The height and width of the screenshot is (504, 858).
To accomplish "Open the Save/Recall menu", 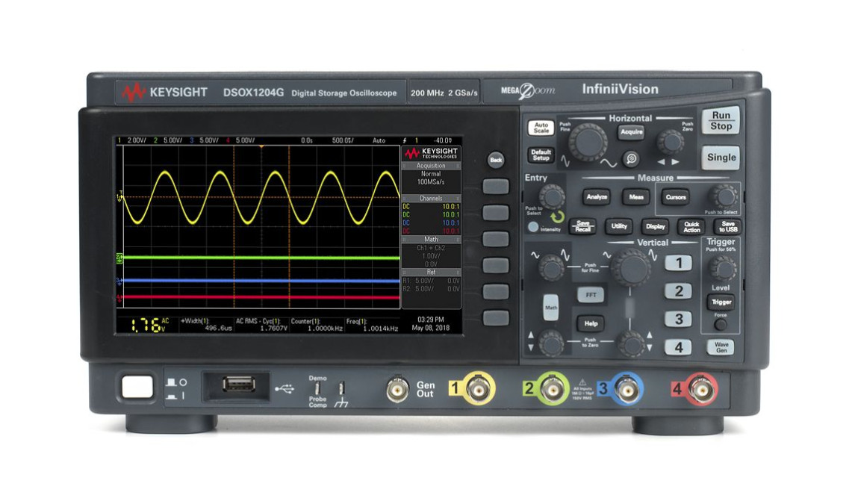I will 582,226.
